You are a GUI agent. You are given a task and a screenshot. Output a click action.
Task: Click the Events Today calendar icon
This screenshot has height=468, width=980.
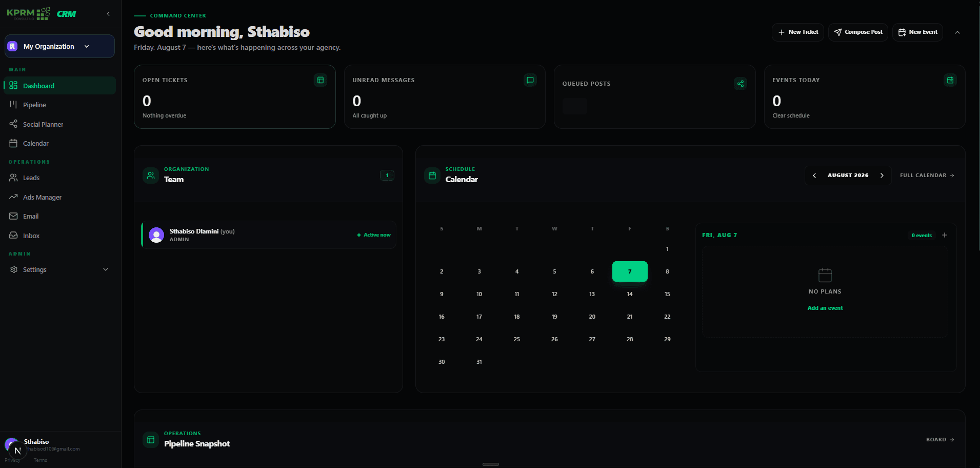(950, 80)
